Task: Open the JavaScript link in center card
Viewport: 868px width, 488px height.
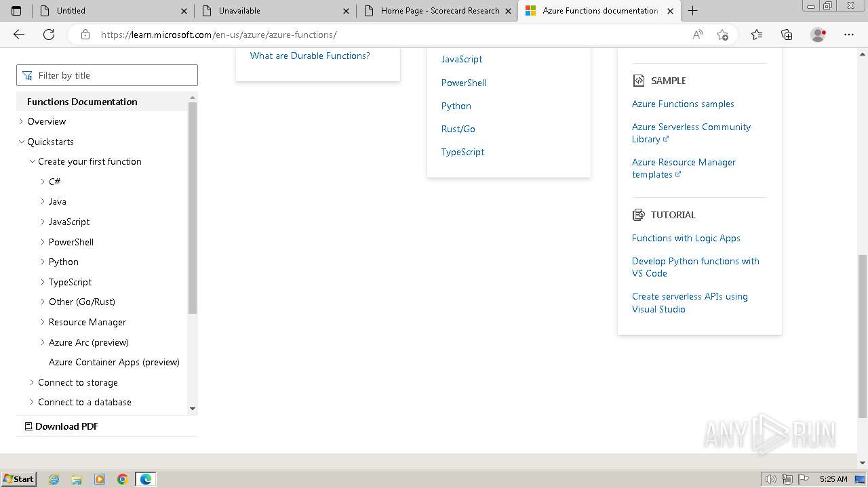Action: tap(462, 59)
